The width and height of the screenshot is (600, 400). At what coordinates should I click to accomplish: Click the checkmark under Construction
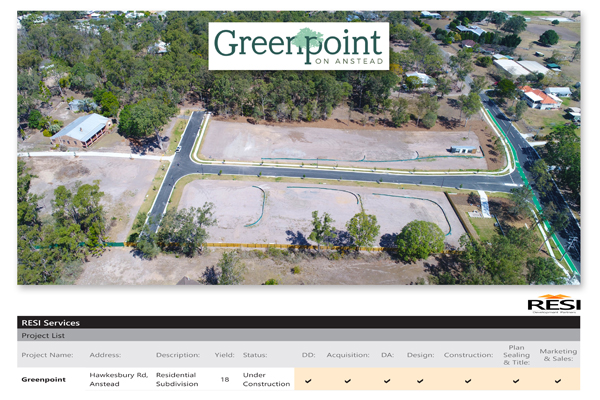468,381
